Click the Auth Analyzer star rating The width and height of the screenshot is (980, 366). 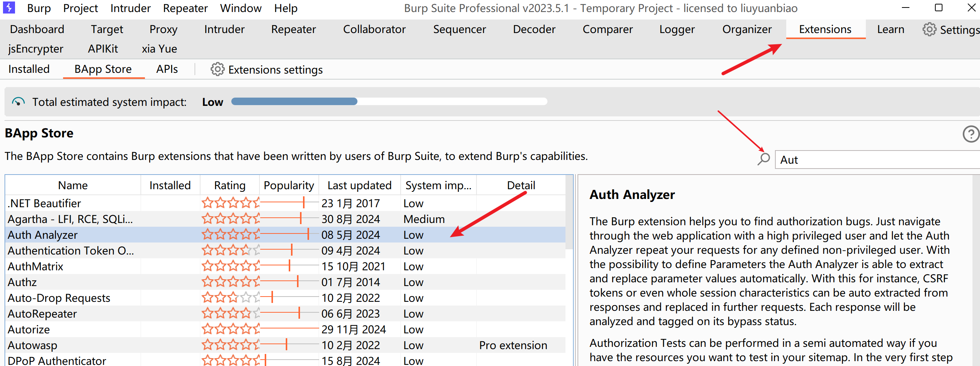coord(230,235)
